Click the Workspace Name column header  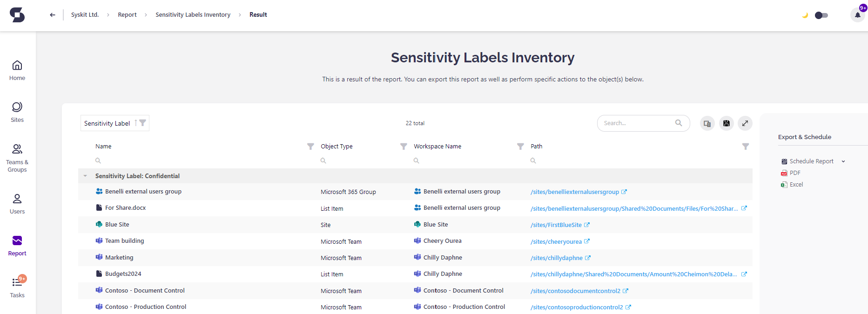coord(437,146)
